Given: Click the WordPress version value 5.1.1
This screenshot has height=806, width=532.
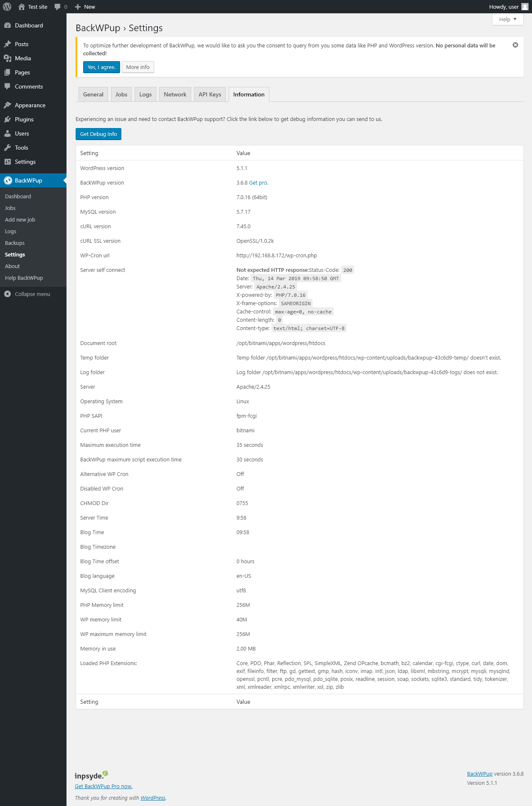Looking at the screenshot, I should click(242, 168).
